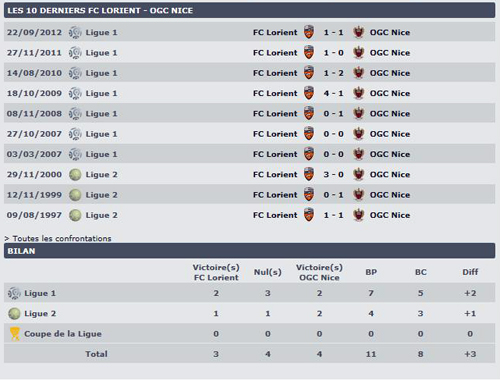Select the Ligue 1 label for 03/03/2007
The image size is (500, 381).
[x=101, y=154]
